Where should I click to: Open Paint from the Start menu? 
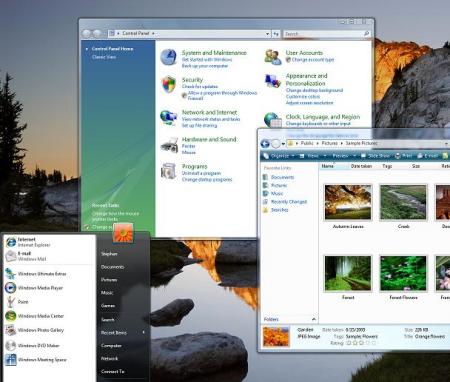17,302
